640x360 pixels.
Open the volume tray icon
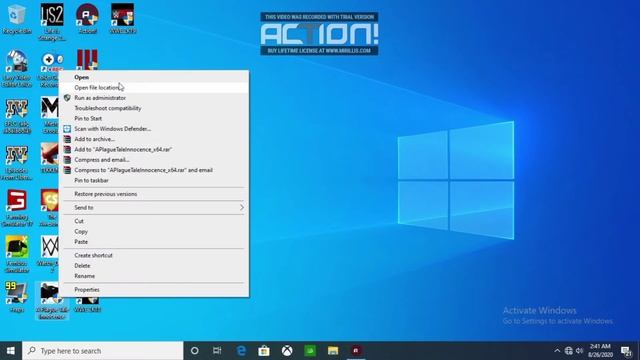click(579, 351)
